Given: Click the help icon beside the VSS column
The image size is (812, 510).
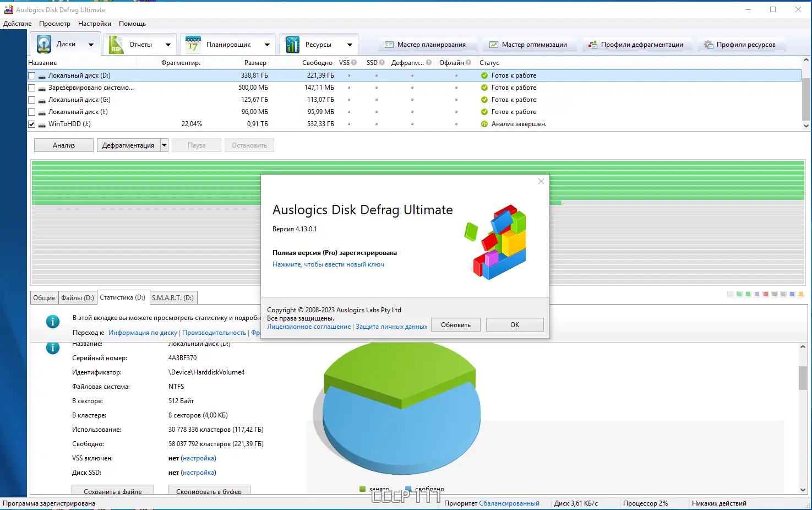Looking at the screenshot, I should (354, 63).
